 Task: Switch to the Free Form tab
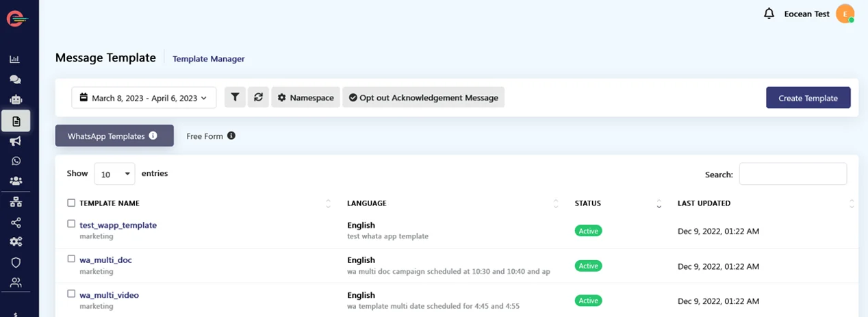click(x=205, y=136)
